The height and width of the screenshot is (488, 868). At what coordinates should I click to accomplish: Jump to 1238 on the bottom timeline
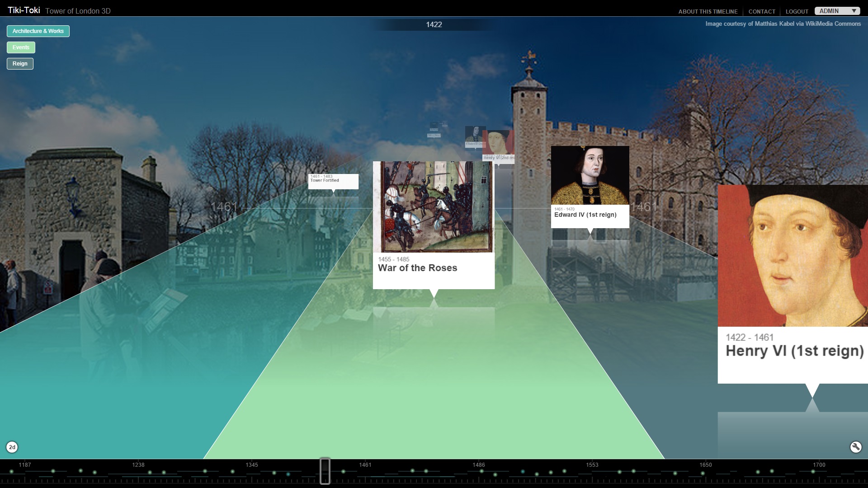click(x=138, y=465)
